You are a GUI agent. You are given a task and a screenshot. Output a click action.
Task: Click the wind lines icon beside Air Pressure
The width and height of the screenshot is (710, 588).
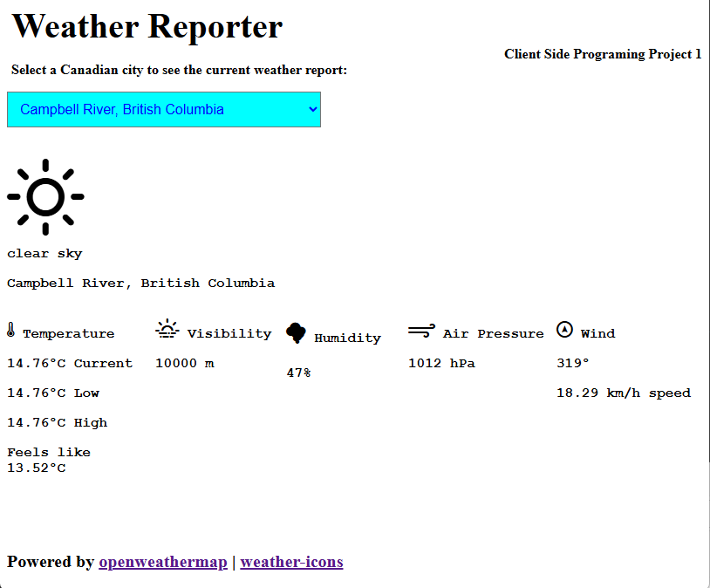[421, 331]
